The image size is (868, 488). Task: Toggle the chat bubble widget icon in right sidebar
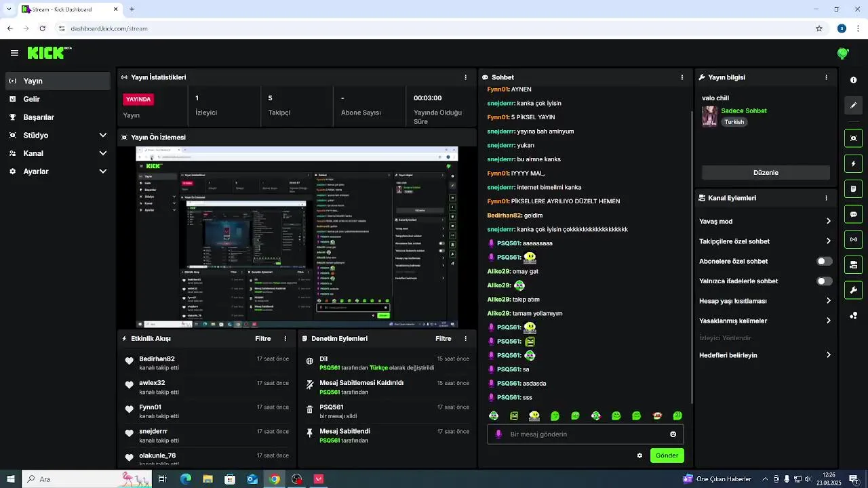[853, 214]
